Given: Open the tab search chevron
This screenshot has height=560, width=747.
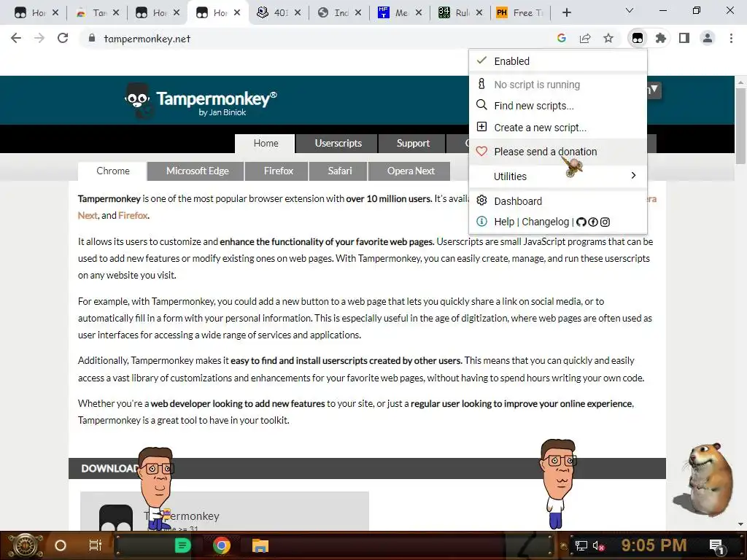Looking at the screenshot, I should [630, 10].
